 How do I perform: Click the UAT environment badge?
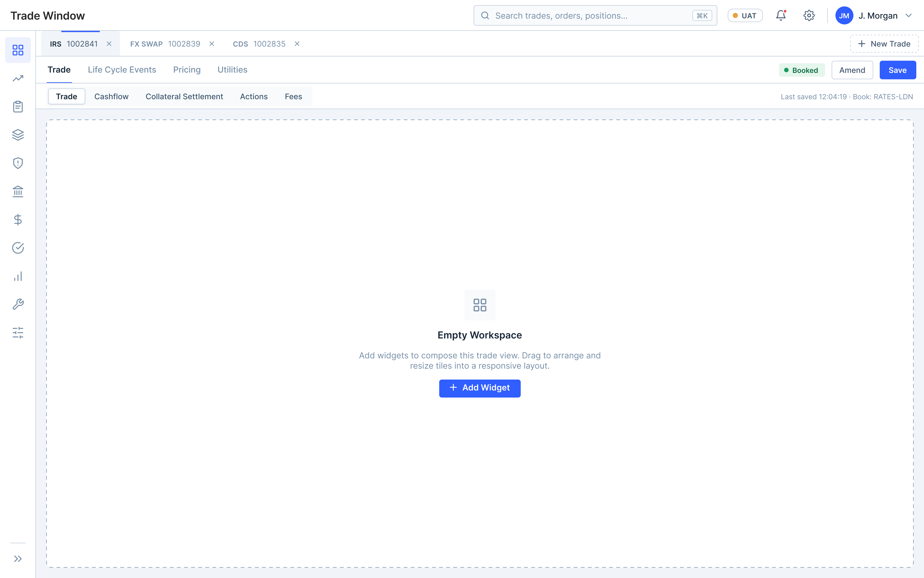tap(745, 16)
